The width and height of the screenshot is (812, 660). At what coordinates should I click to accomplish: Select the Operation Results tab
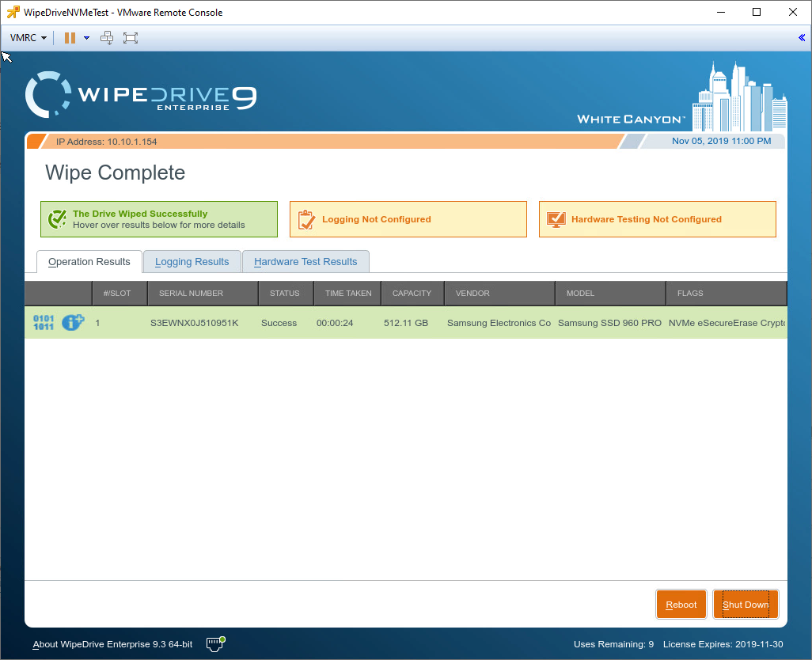[x=89, y=261]
